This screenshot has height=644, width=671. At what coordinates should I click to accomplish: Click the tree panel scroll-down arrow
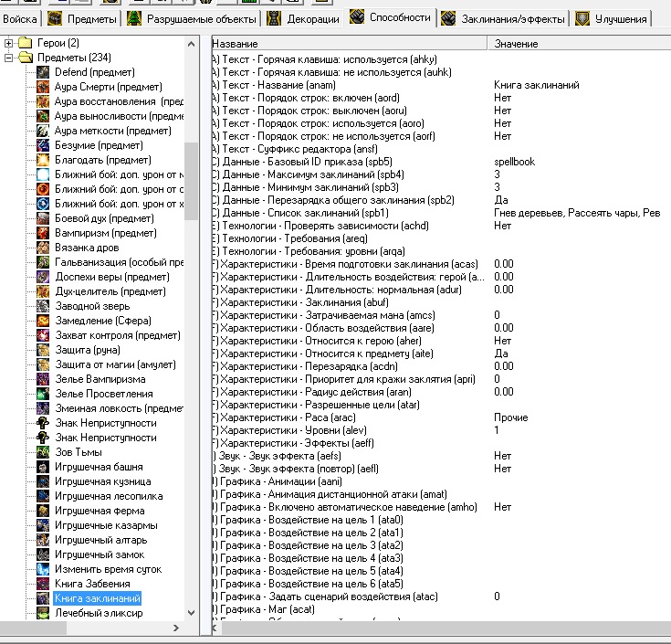coord(192,613)
